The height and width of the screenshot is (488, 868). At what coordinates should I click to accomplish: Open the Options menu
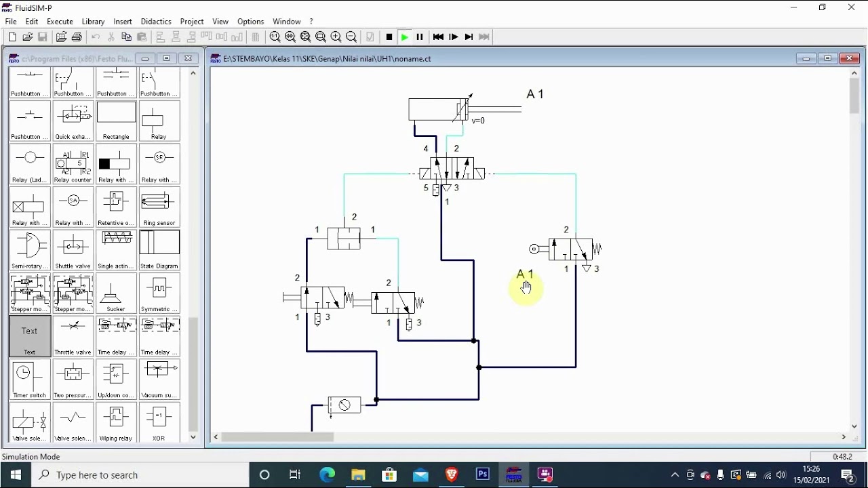250,22
